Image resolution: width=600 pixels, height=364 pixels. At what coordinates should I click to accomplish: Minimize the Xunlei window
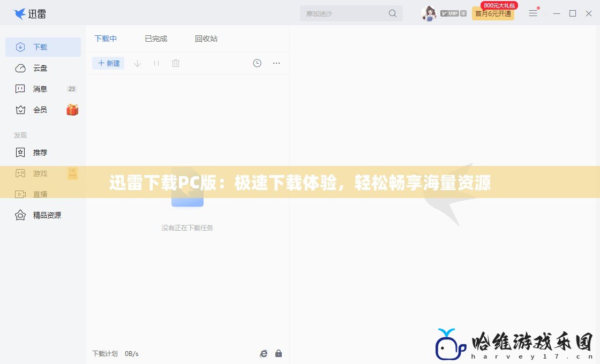click(557, 13)
